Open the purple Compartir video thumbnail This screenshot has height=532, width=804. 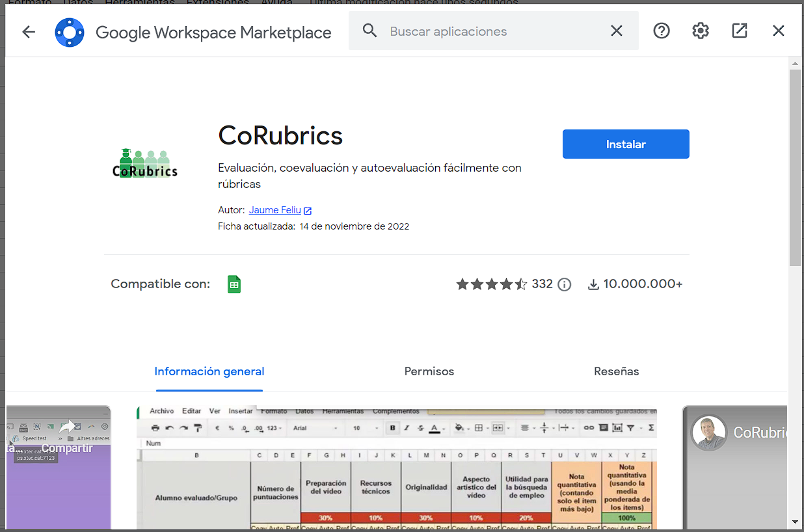pos(59,468)
